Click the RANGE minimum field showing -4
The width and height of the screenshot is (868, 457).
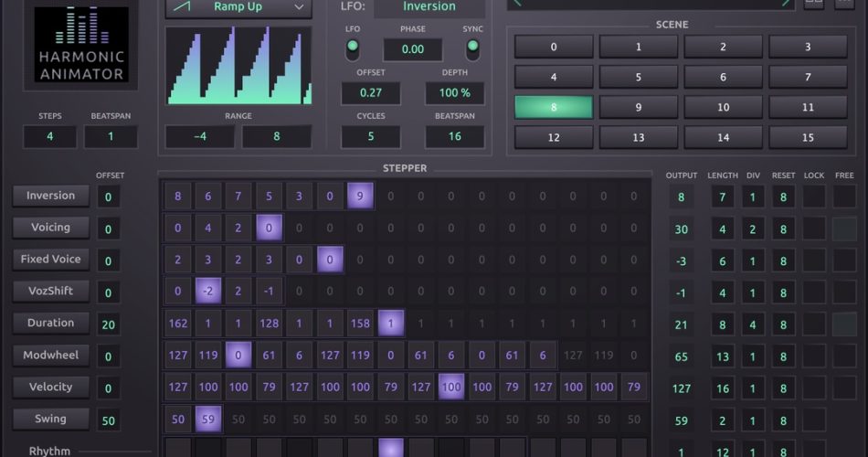200,136
